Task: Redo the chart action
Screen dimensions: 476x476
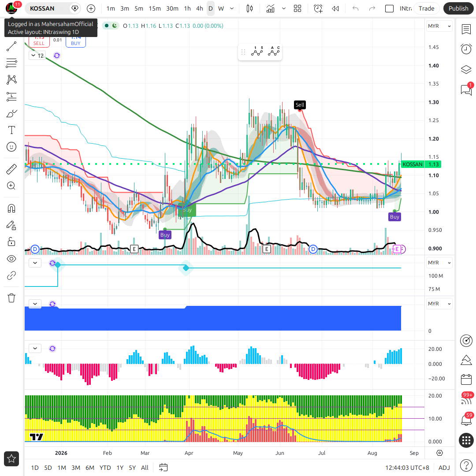Action: coord(372,8)
